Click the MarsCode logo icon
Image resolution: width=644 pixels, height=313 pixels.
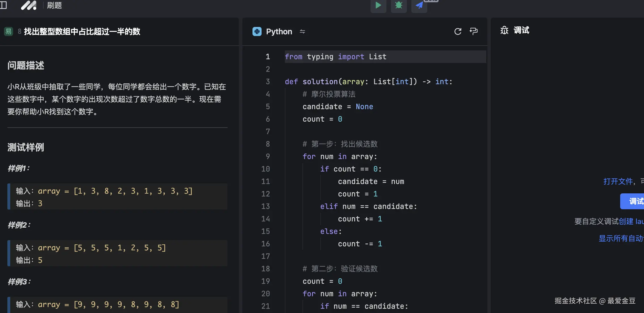click(29, 5)
